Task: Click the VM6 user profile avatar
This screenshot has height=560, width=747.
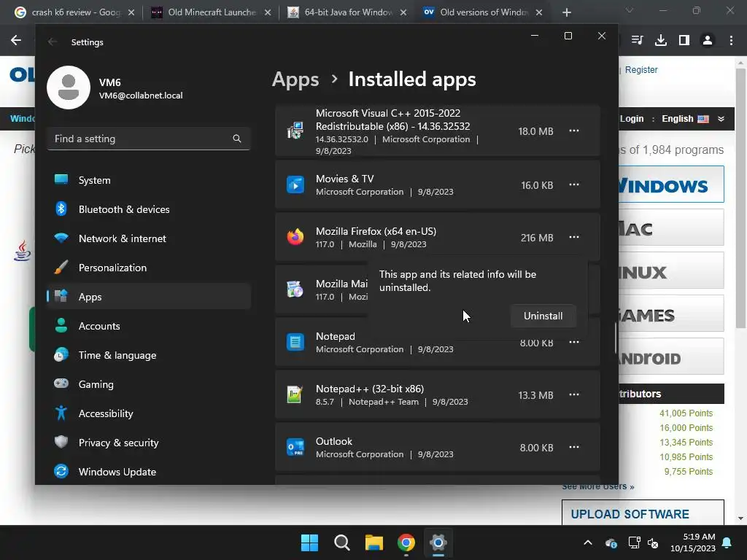Action: (69, 87)
